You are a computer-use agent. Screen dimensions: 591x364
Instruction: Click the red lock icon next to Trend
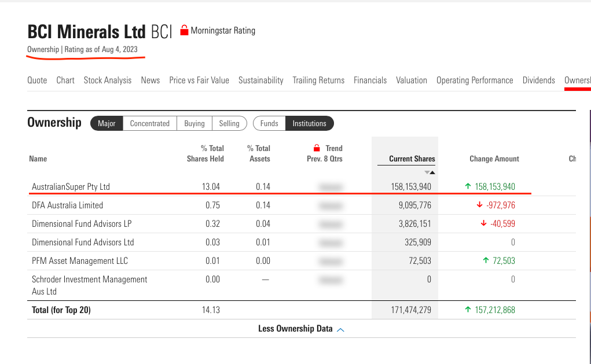[x=317, y=148]
